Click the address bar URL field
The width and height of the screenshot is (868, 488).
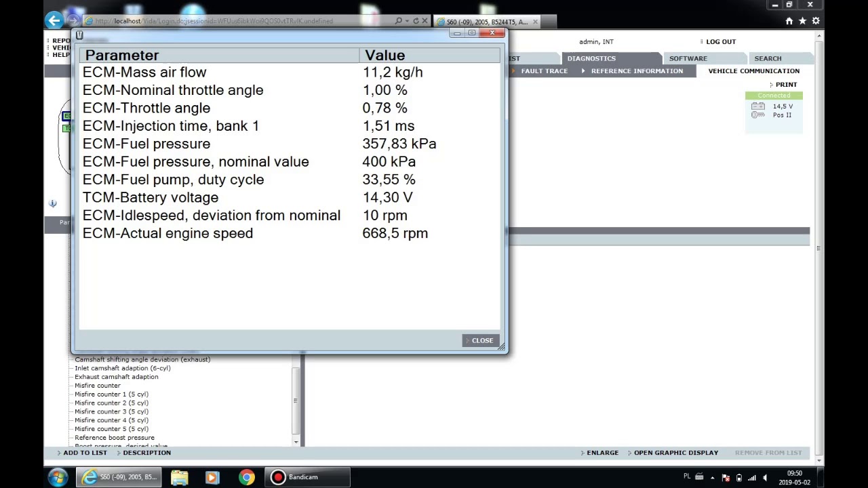click(237, 21)
